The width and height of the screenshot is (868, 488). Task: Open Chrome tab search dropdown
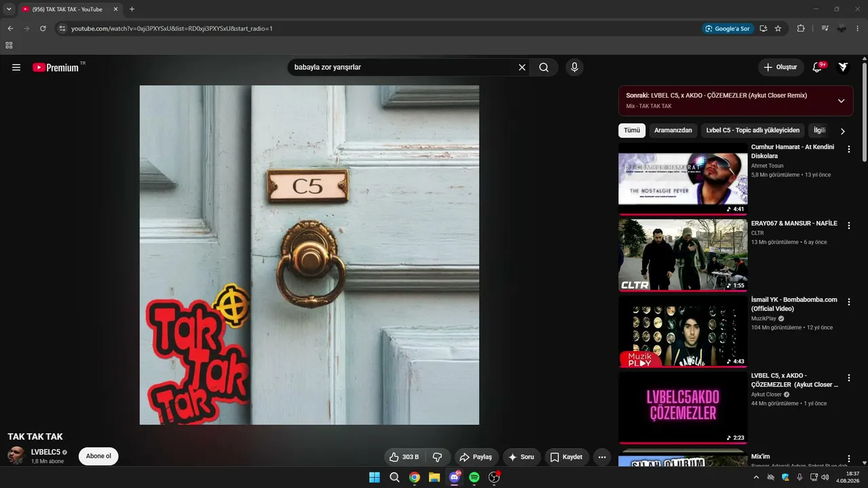[9, 9]
